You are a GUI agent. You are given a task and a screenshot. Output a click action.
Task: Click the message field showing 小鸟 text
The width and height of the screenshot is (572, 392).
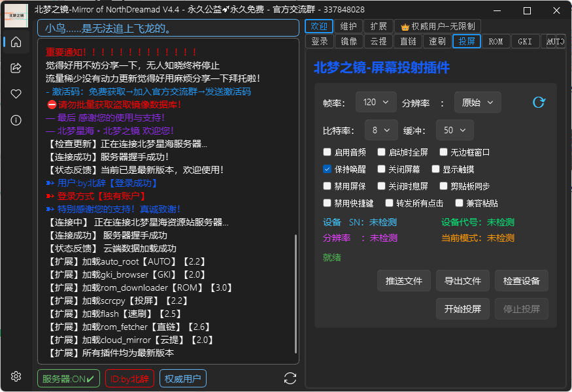[167, 27]
